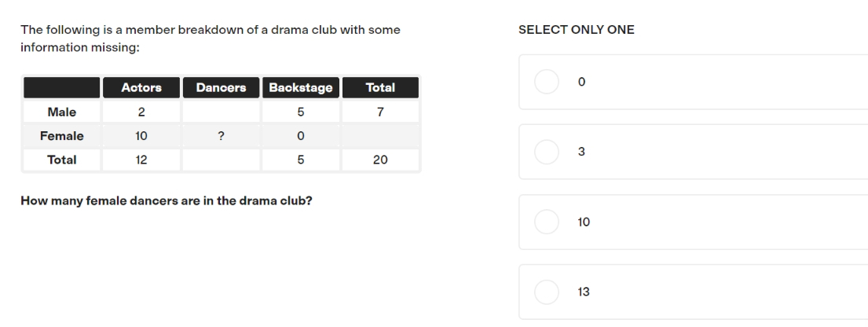This screenshot has width=868, height=327.
Task: Select the radio button for answer 3
Action: point(547,152)
